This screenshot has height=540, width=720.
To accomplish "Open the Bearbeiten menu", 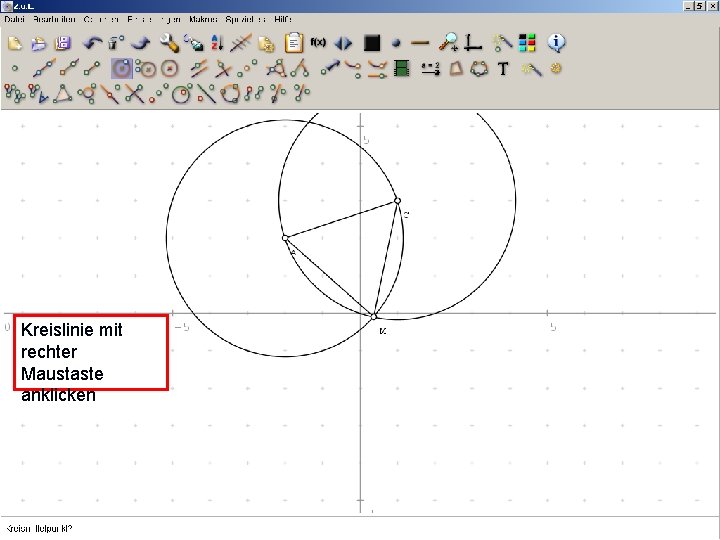I will (54, 19).
